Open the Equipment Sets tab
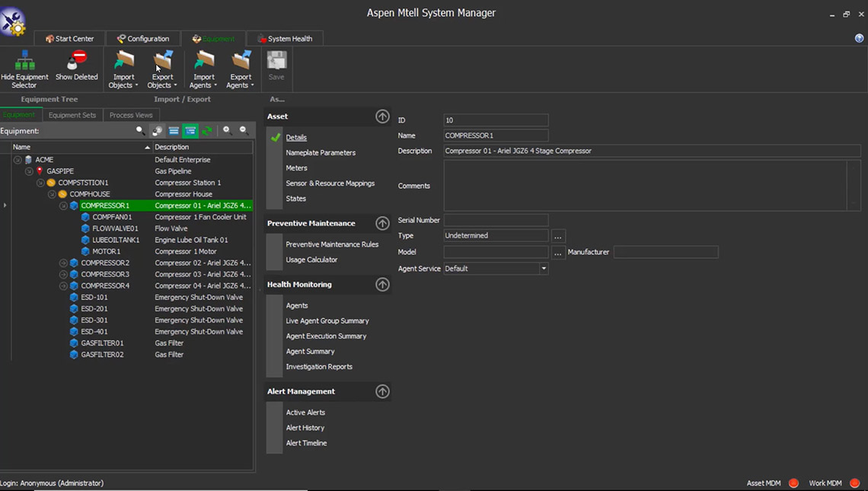Image resolution: width=868 pixels, height=491 pixels. tap(72, 115)
